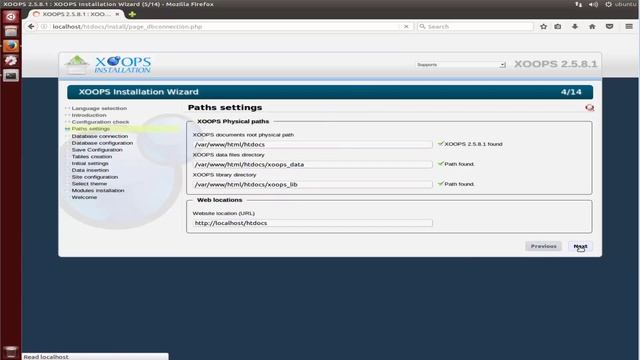
Task: Click the 4/14 step counter
Action: (571, 92)
